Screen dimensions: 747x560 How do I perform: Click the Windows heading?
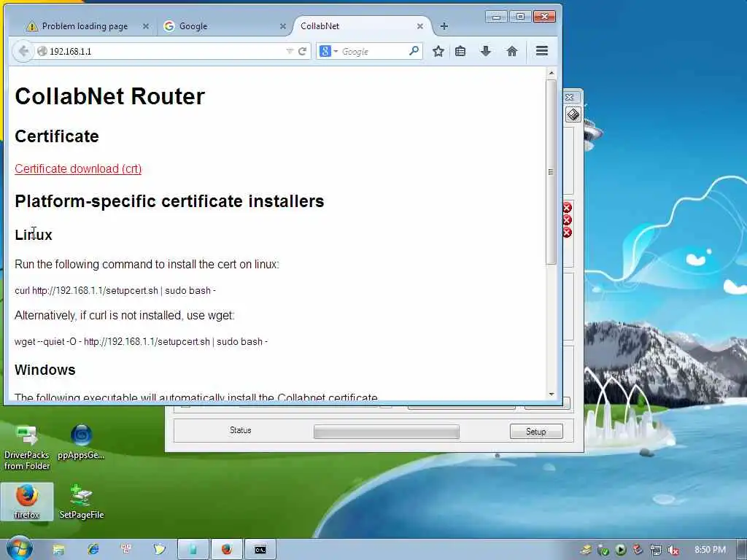click(44, 370)
